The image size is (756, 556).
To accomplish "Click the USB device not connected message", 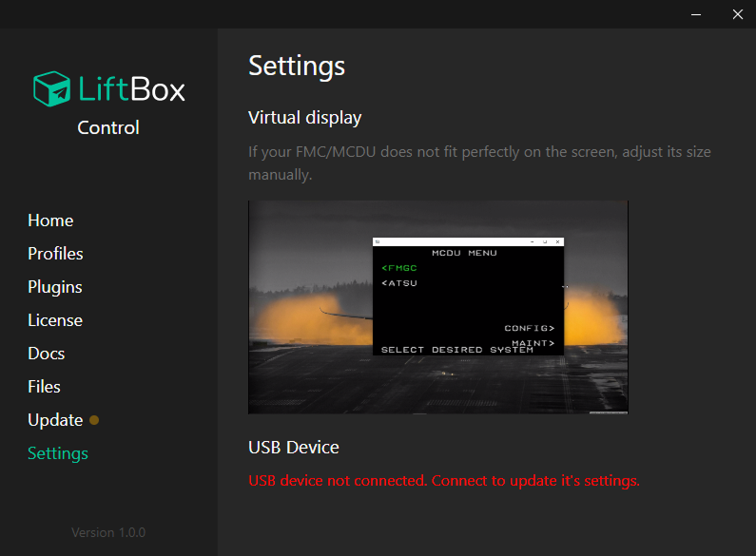I will (444, 480).
